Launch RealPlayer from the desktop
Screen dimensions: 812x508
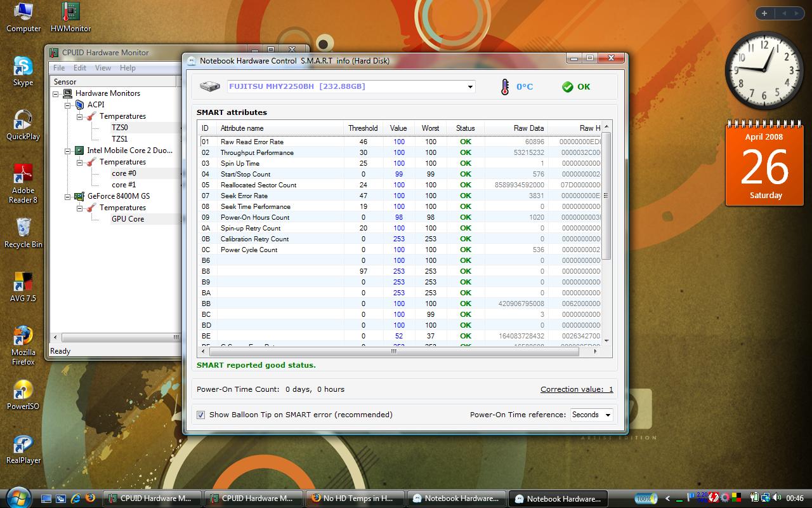tap(23, 449)
